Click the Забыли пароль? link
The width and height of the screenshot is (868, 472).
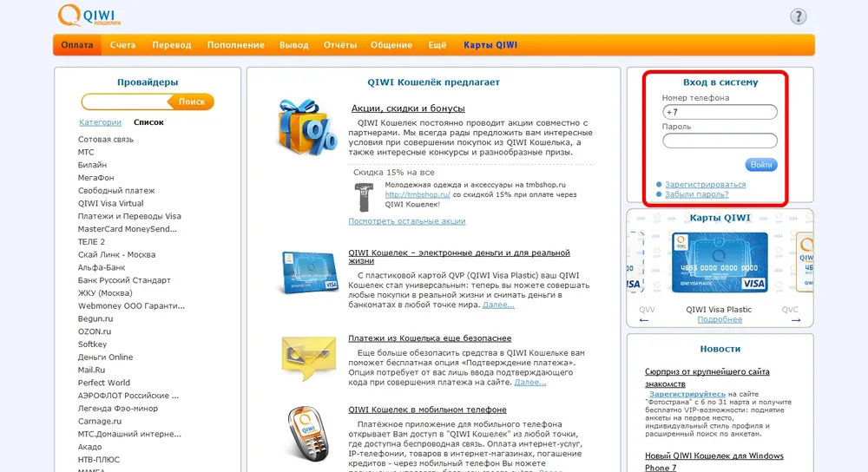696,194
